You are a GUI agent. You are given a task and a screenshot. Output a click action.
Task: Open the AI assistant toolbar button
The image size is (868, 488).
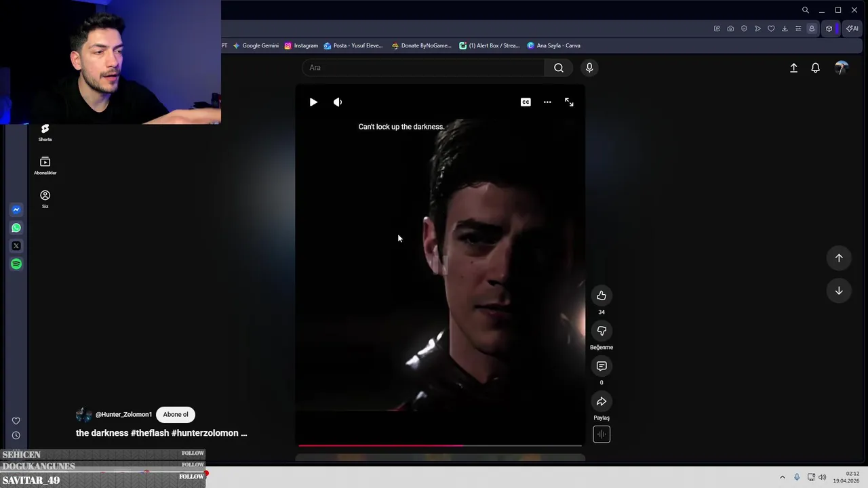852,28
